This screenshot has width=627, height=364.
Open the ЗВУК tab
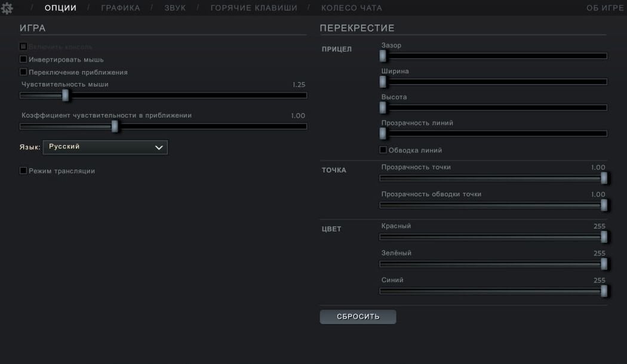[x=175, y=8]
